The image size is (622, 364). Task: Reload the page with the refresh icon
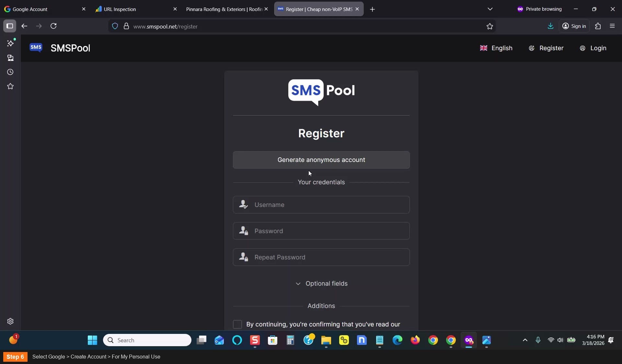click(54, 26)
